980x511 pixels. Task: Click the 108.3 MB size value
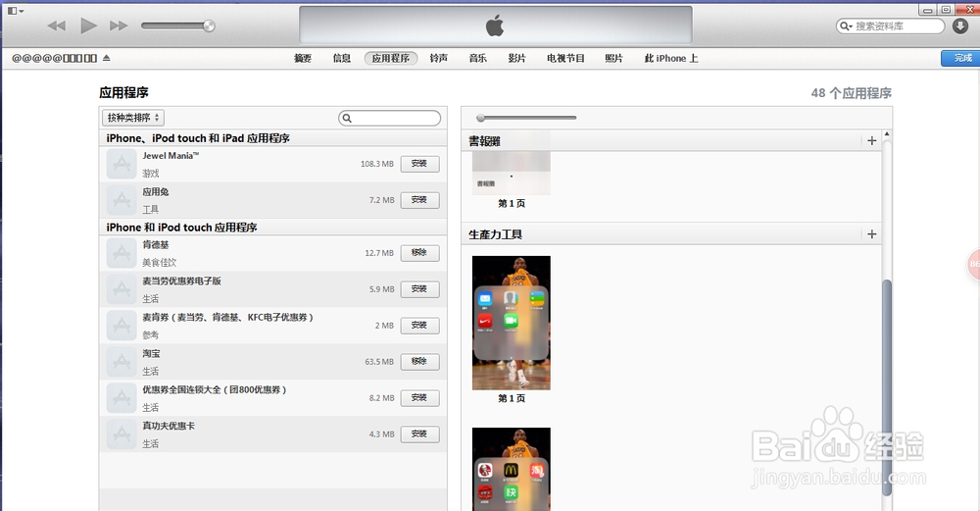click(377, 164)
